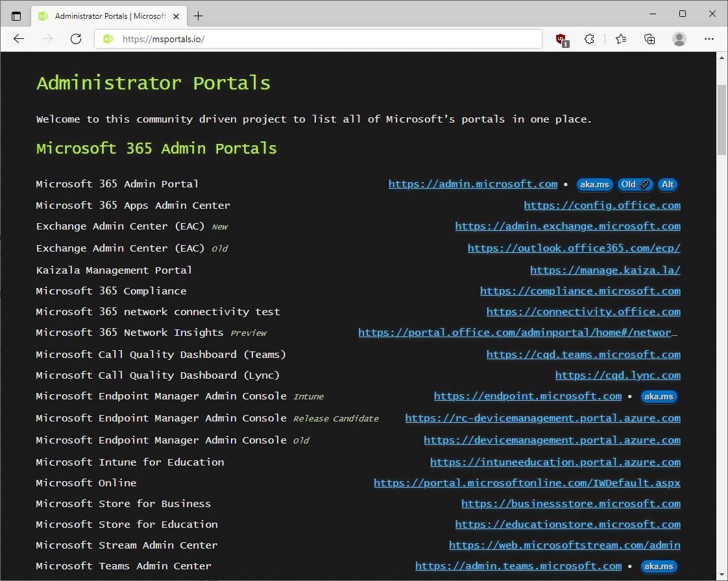The height and width of the screenshot is (581, 728).
Task: Click the 'Microsoft 365 Admin Portals' section heading
Action: (x=156, y=148)
